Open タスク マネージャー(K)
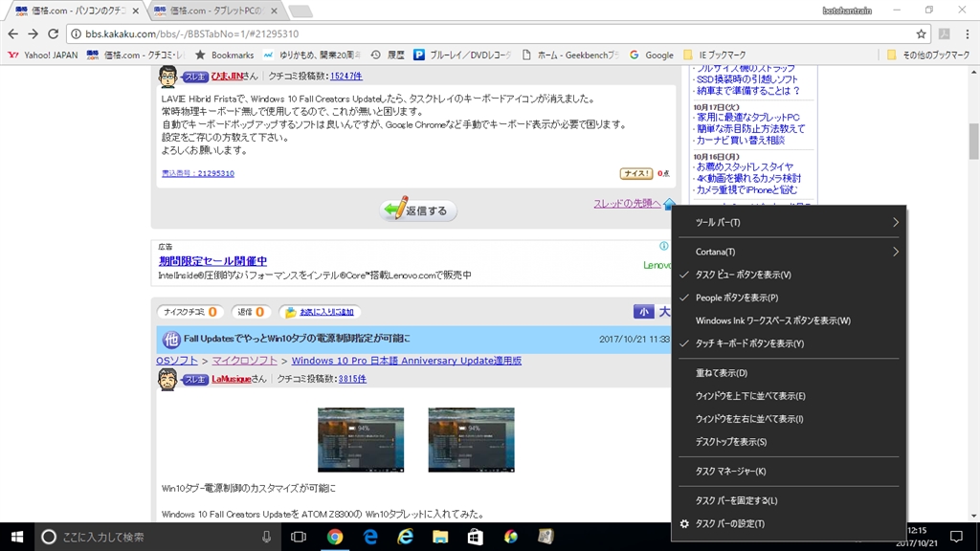This screenshot has height=551, width=980. point(789,471)
